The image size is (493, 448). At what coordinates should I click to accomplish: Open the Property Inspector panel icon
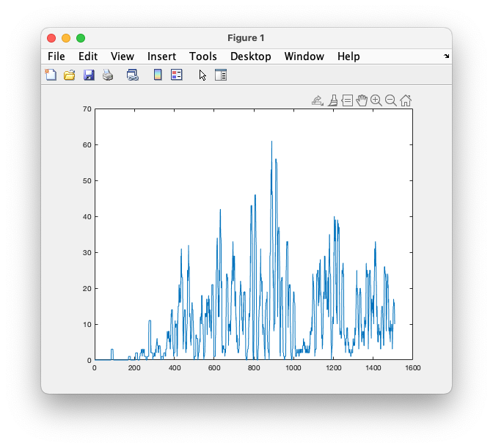click(x=221, y=75)
